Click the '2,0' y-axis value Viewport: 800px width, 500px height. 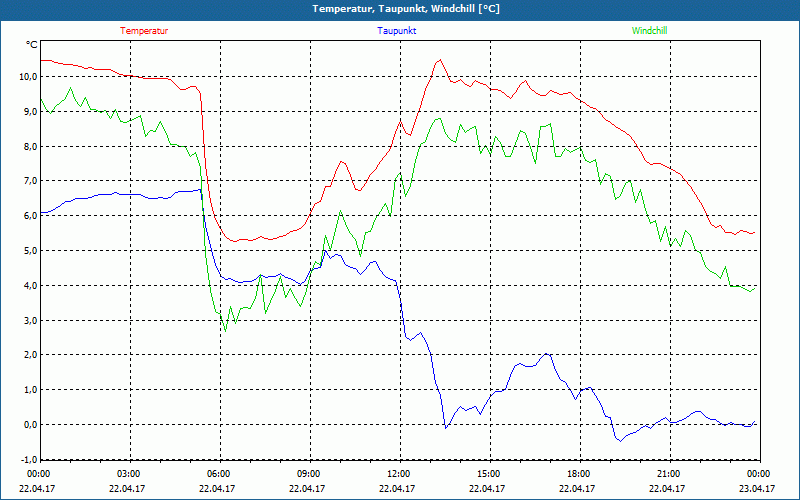click(30, 355)
